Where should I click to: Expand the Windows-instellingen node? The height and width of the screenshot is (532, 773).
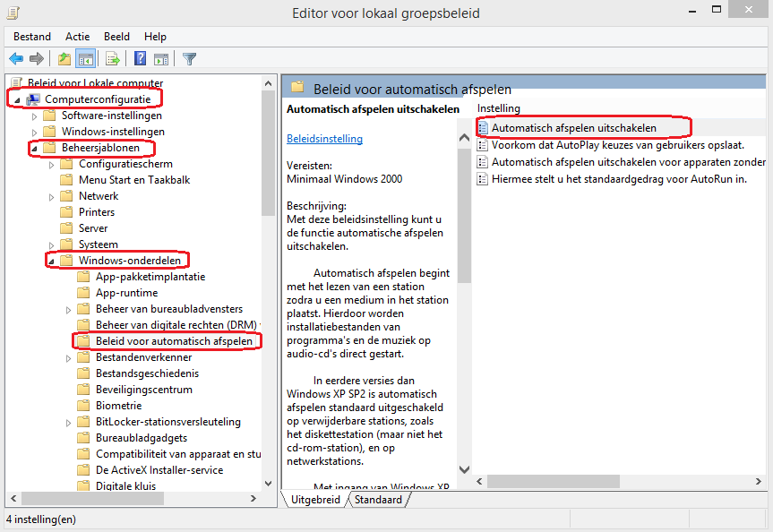[35, 133]
